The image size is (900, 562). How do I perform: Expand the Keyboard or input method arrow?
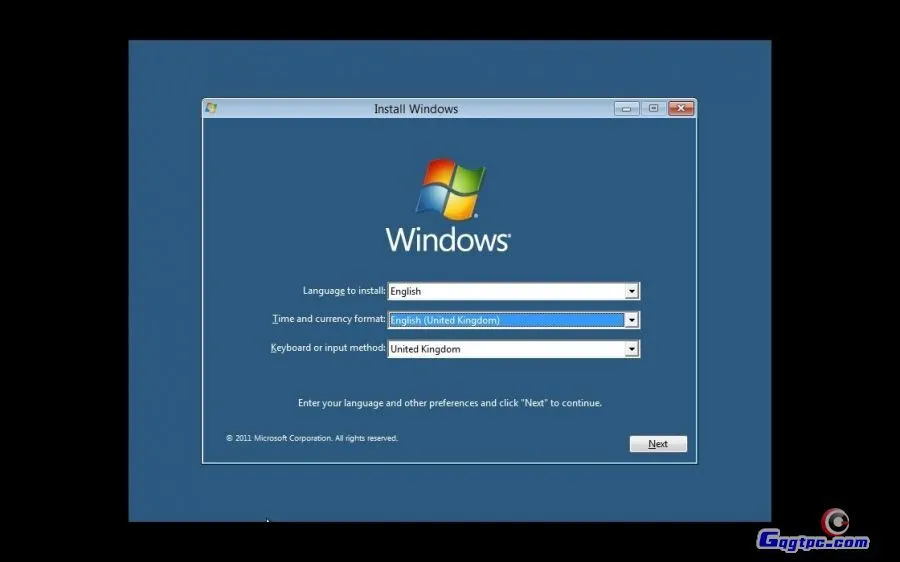tap(631, 349)
